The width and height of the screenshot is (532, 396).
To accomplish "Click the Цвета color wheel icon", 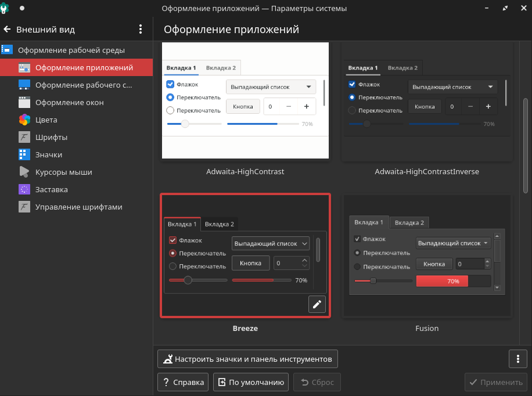I will point(24,120).
